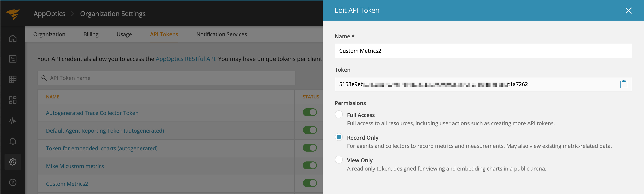This screenshot has width=644, height=194.
Task: Select Full Access permission
Action: 339,114
